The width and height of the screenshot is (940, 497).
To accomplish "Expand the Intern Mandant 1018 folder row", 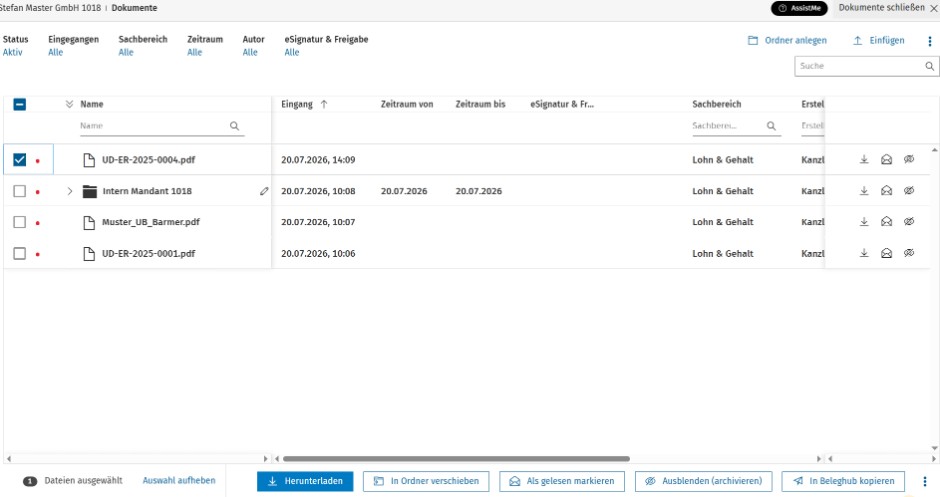I will coord(70,191).
